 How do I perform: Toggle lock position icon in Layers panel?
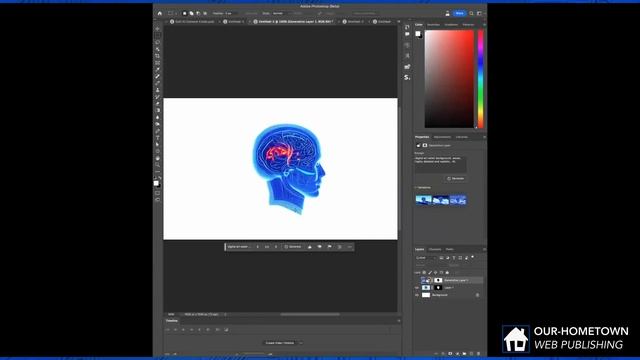[436, 273]
